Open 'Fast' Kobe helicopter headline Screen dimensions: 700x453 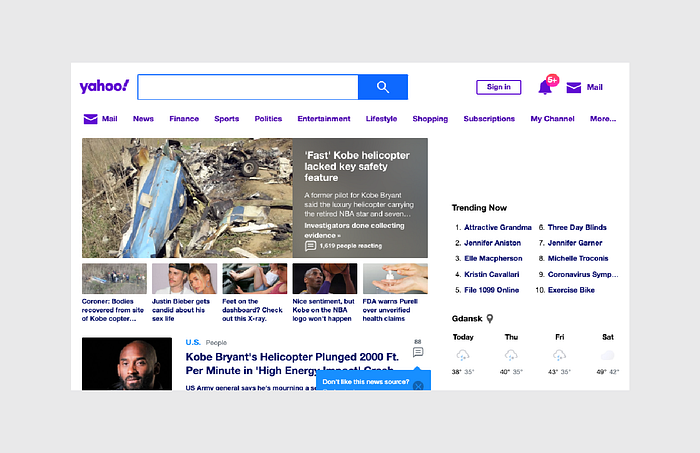(x=357, y=166)
